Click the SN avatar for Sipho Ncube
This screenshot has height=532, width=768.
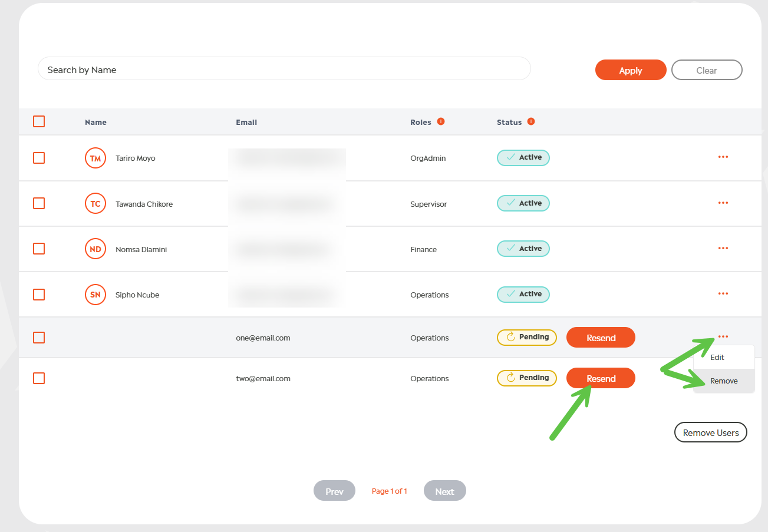tap(95, 295)
